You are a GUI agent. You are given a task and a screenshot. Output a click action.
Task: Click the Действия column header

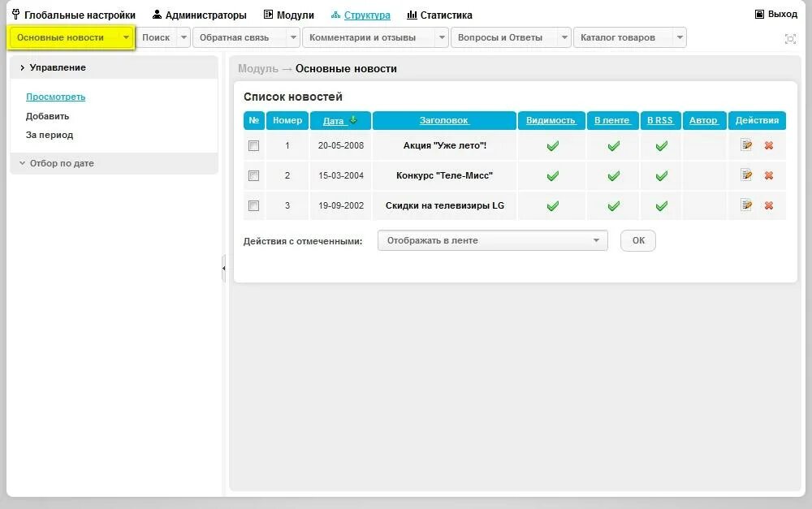[757, 120]
